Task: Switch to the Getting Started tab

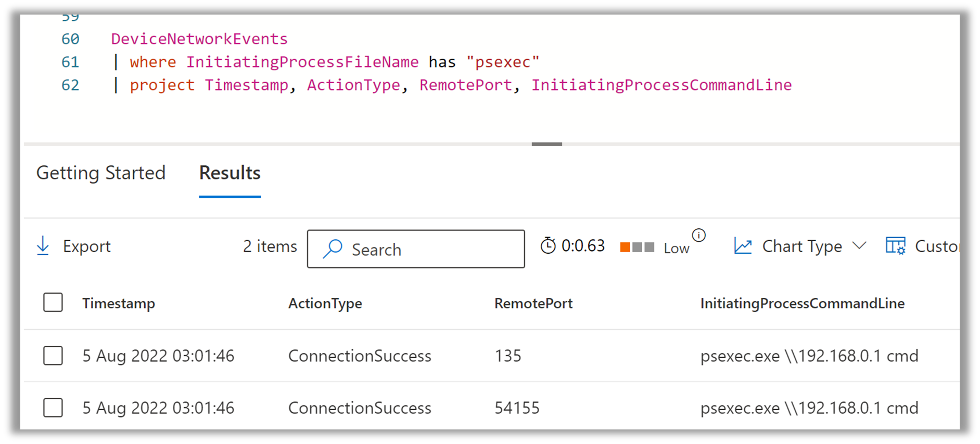Action: coord(101,173)
